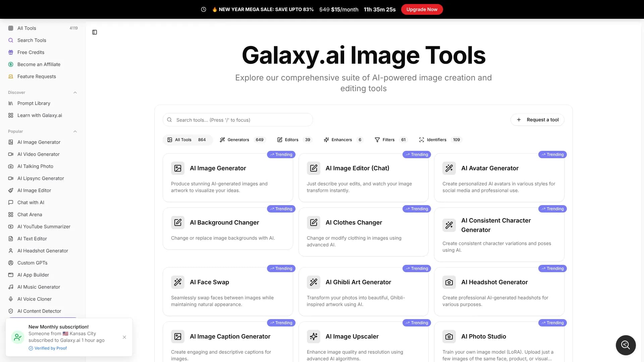Collapse the Popular section
The width and height of the screenshot is (644, 362).
click(75, 131)
